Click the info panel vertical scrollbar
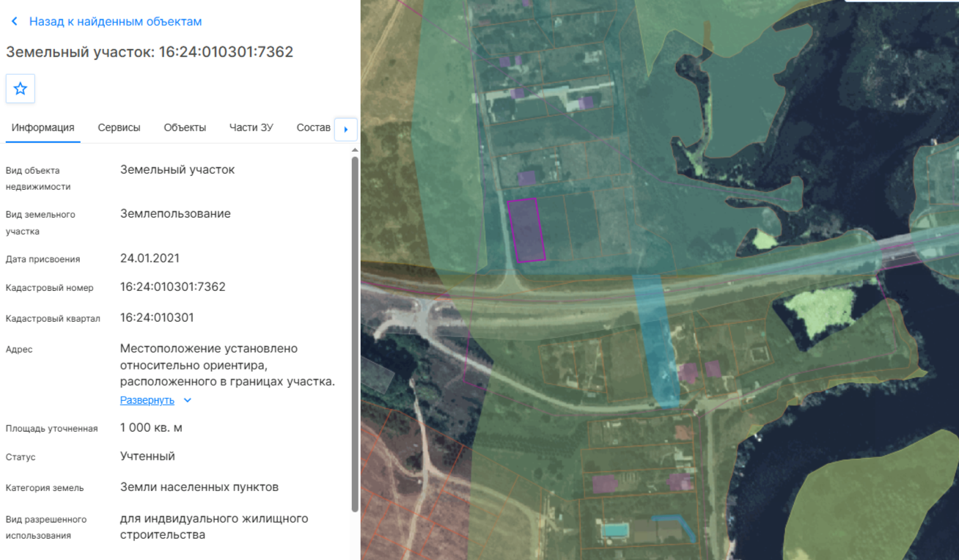This screenshot has width=959, height=560. click(355, 334)
